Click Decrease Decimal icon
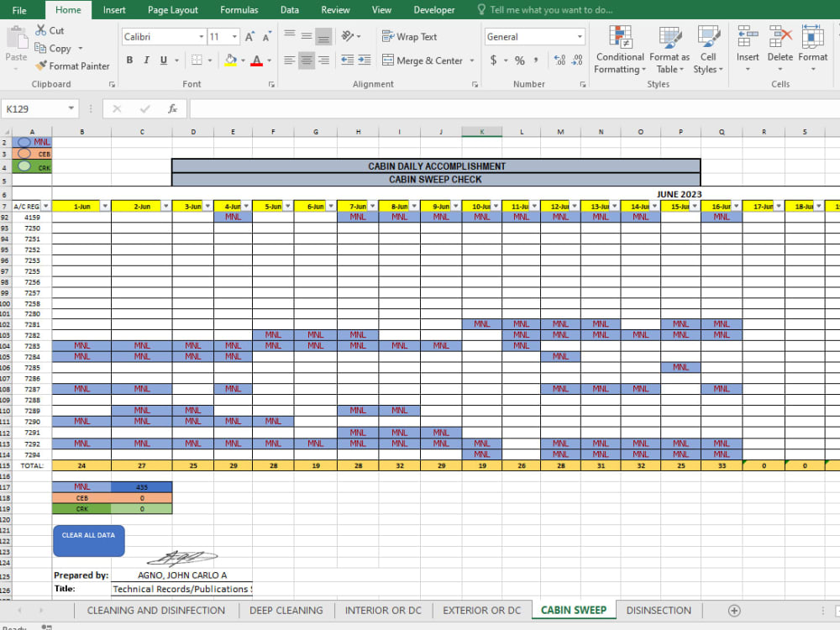 (x=577, y=60)
